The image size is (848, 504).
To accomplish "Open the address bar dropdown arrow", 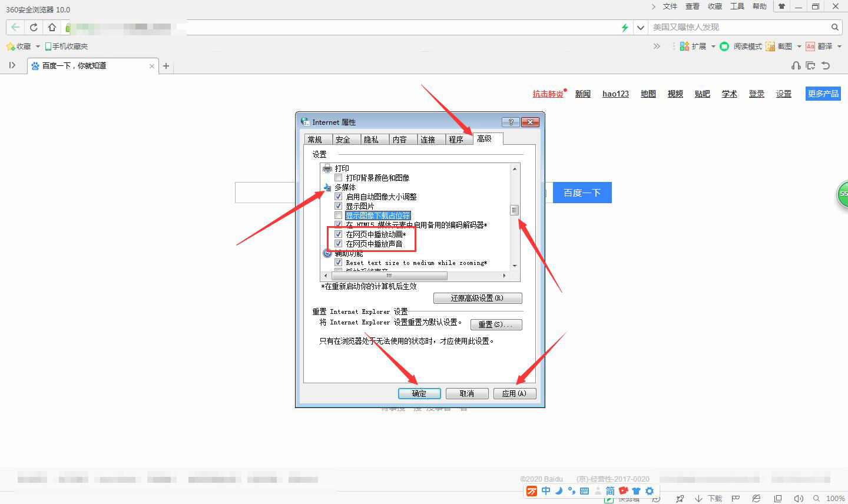I will click(x=641, y=27).
